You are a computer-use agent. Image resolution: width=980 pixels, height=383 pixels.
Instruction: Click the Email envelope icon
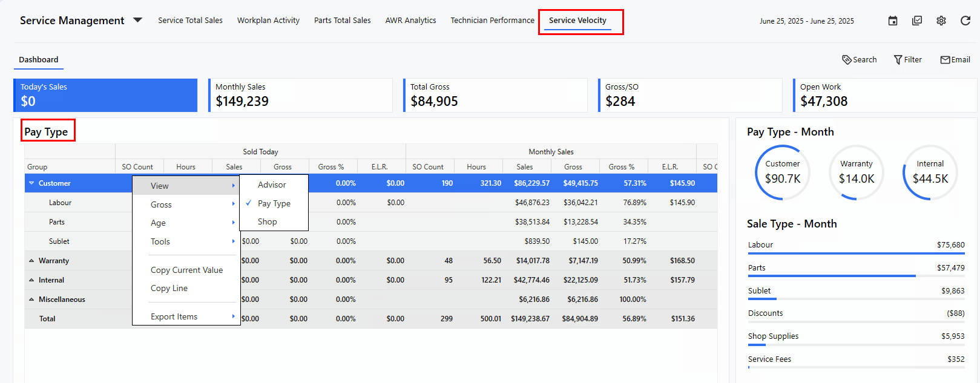pos(945,60)
